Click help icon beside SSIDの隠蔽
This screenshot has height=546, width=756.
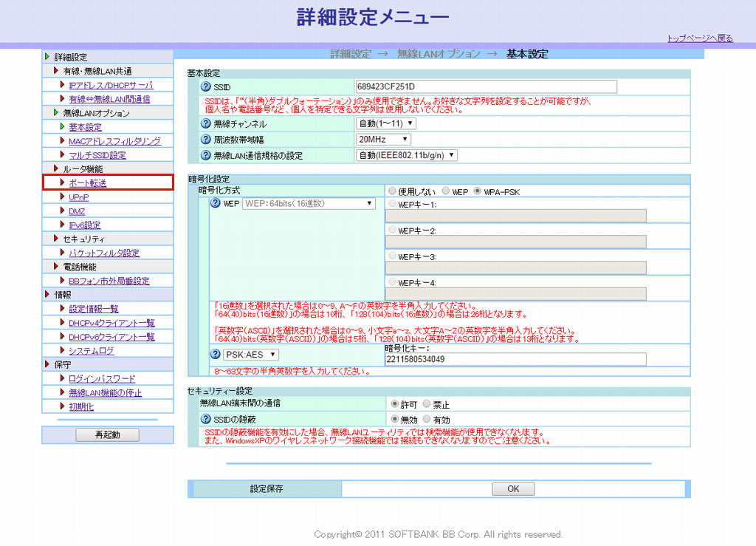coord(206,419)
